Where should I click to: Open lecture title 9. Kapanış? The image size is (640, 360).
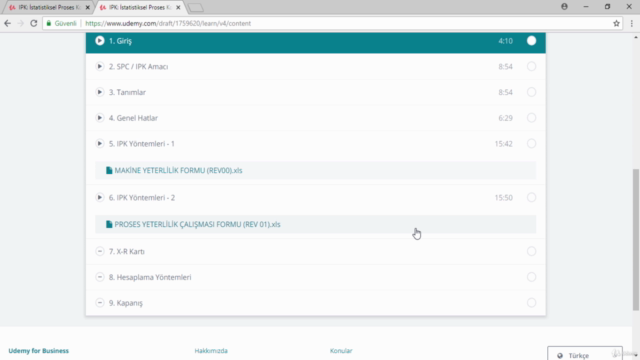pos(126,303)
